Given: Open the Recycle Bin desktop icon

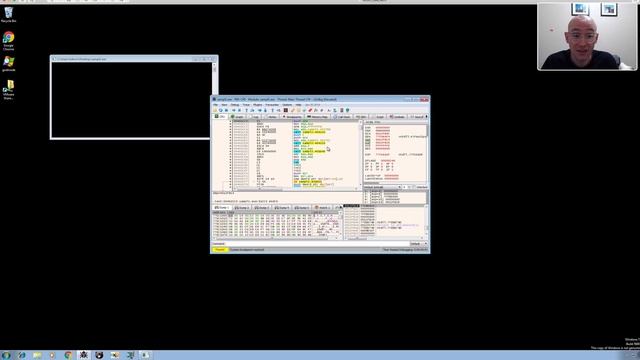Looking at the screenshot, I should [9, 14].
